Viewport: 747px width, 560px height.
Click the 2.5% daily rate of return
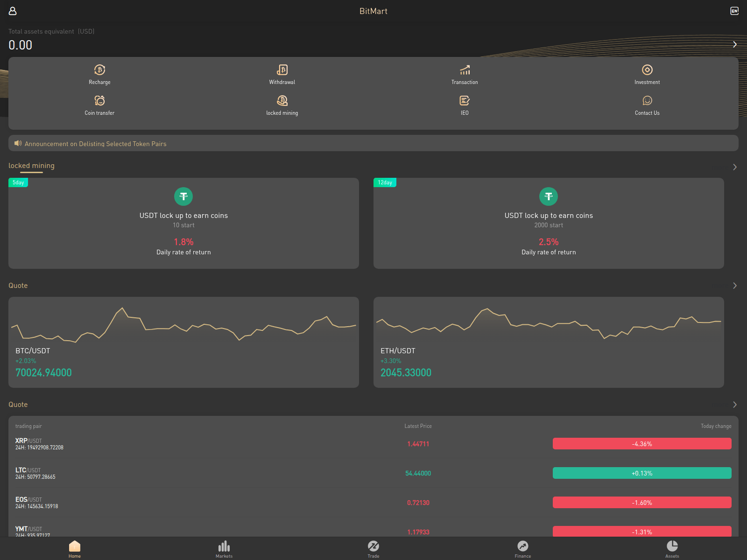(x=549, y=242)
